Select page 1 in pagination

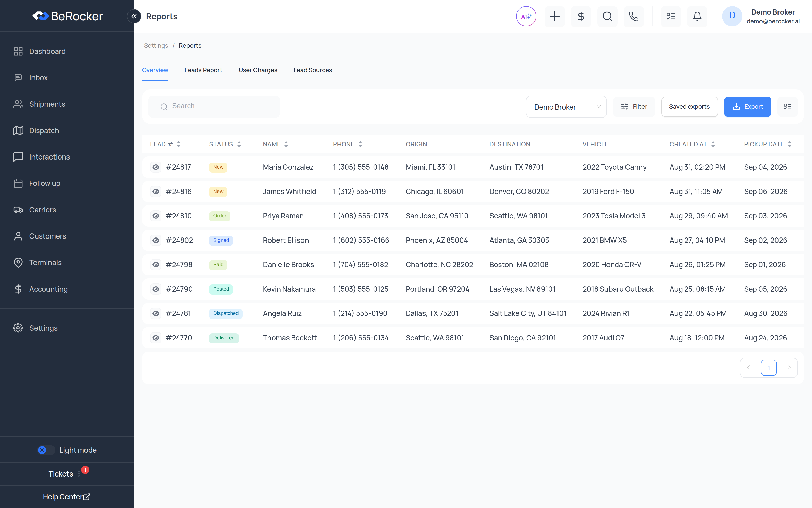pos(768,368)
